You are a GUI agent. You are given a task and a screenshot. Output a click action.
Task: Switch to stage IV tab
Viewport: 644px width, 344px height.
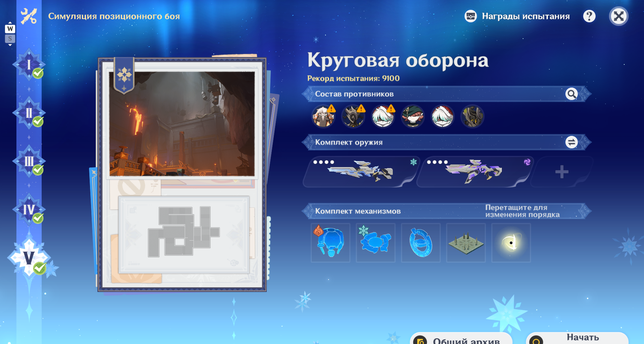tap(29, 210)
